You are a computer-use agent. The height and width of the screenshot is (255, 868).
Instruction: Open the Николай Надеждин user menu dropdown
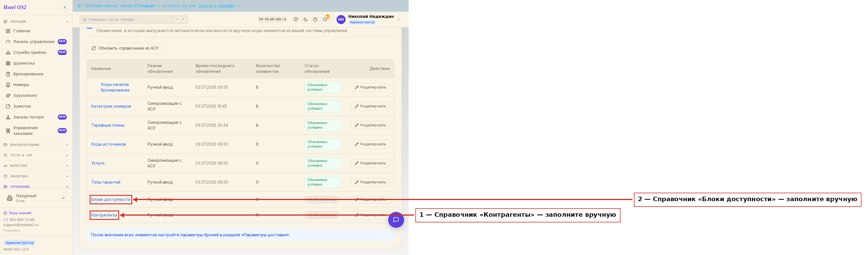(399, 20)
